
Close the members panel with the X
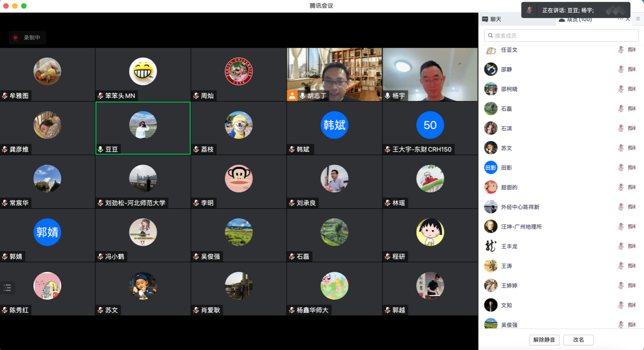[628, 19]
